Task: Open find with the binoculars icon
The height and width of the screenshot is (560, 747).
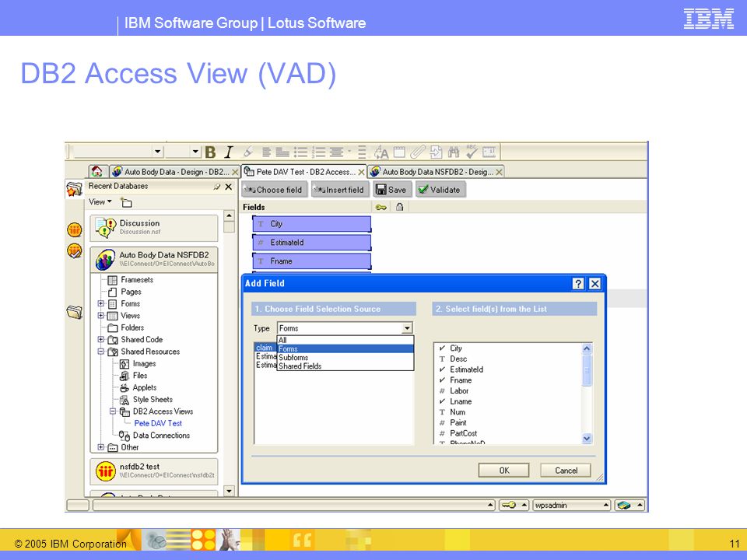Action: [454, 152]
